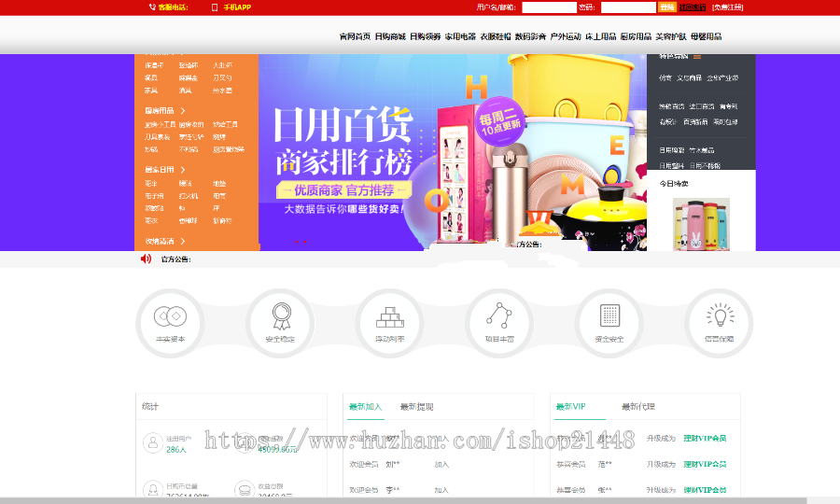
Task: Click the 浮动利率 stacked blocks icon
Action: tap(390, 317)
